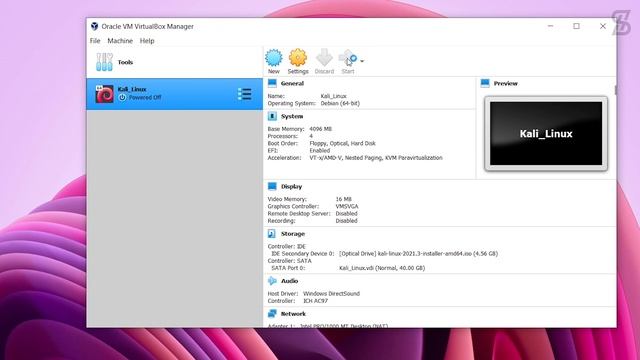Click the details pane vertical scrollbar
This screenshot has width=640, height=360.
(616, 90)
